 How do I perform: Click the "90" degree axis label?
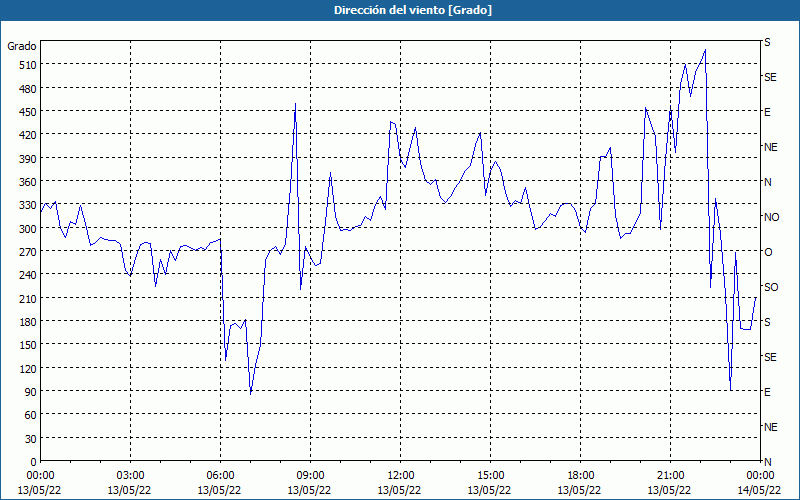pos(31,392)
